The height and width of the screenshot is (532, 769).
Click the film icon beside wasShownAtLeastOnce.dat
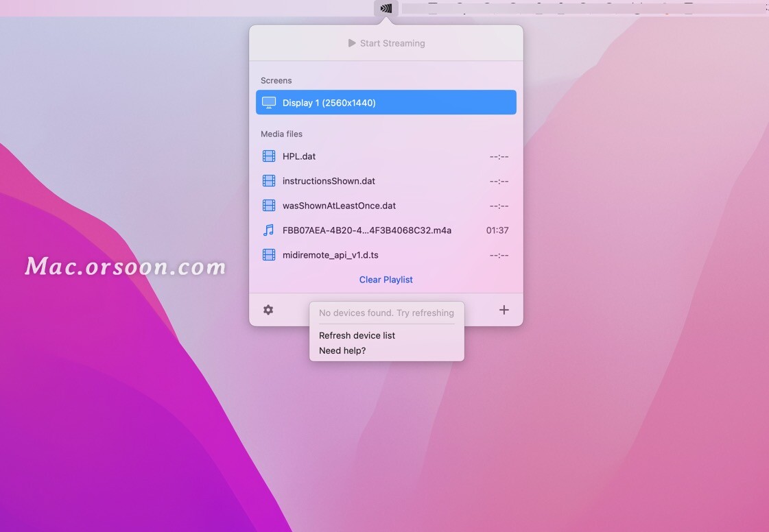click(x=268, y=205)
